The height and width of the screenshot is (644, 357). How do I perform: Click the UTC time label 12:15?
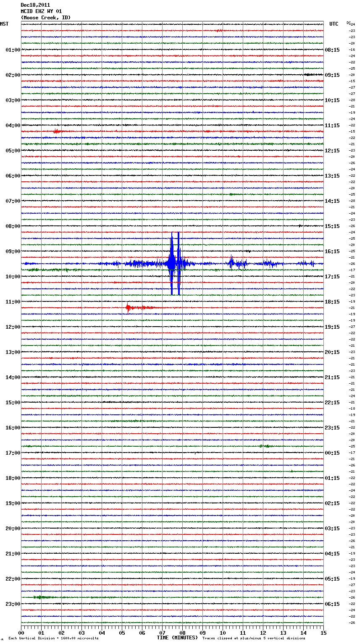(332, 151)
